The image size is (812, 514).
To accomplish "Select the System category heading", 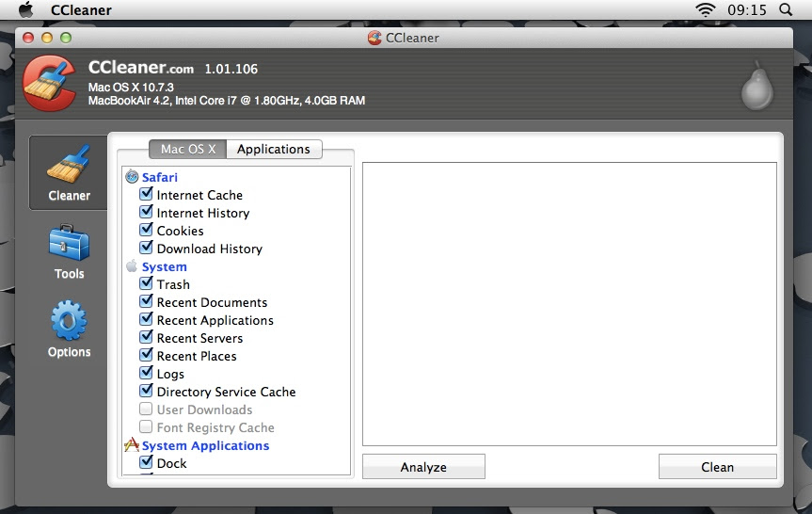I will (x=164, y=266).
